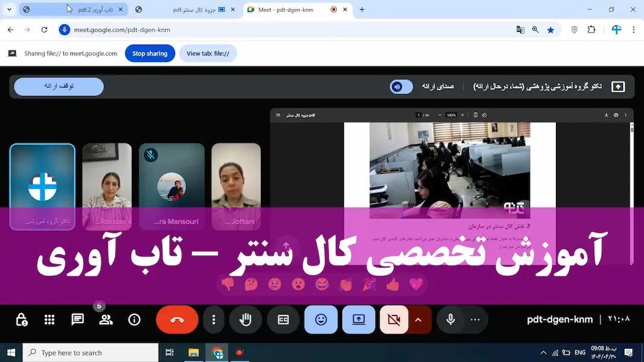Increase PDF zoom with the plus control
The height and width of the screenshot is (362, 644).
coord(463,115)
